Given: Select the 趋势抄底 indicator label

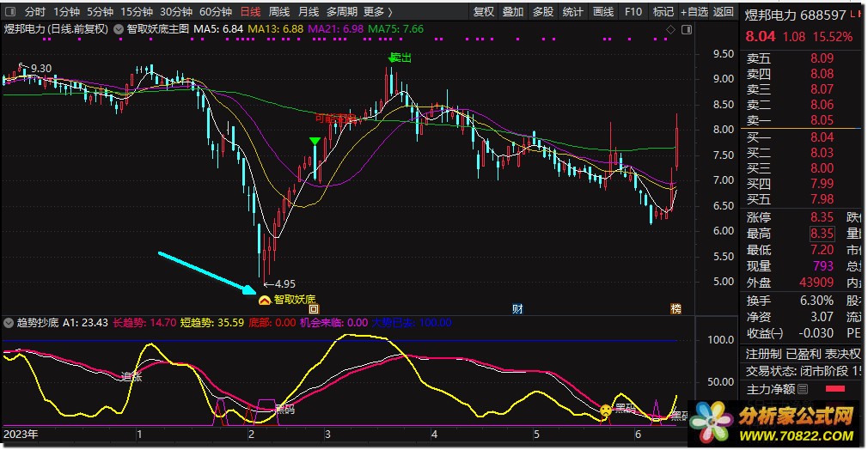Looking at the screenshot, I should 37,322.
